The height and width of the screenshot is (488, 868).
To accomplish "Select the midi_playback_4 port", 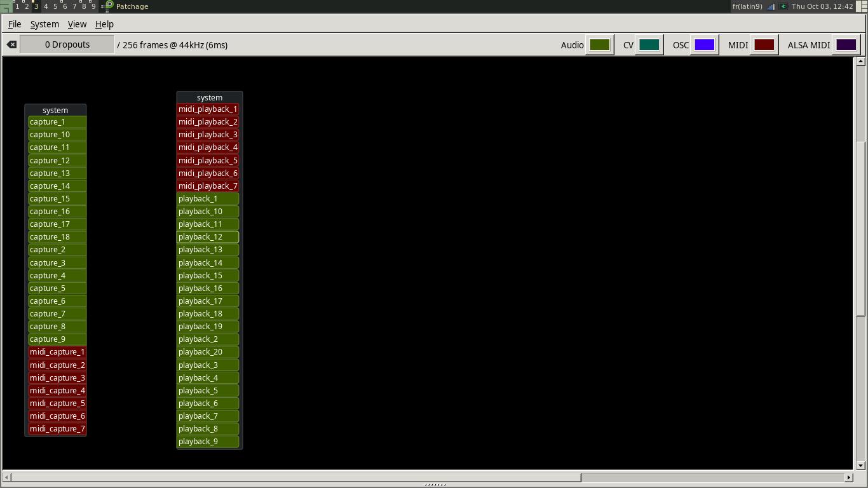I will pyautogui.click(x=208, y=147).
